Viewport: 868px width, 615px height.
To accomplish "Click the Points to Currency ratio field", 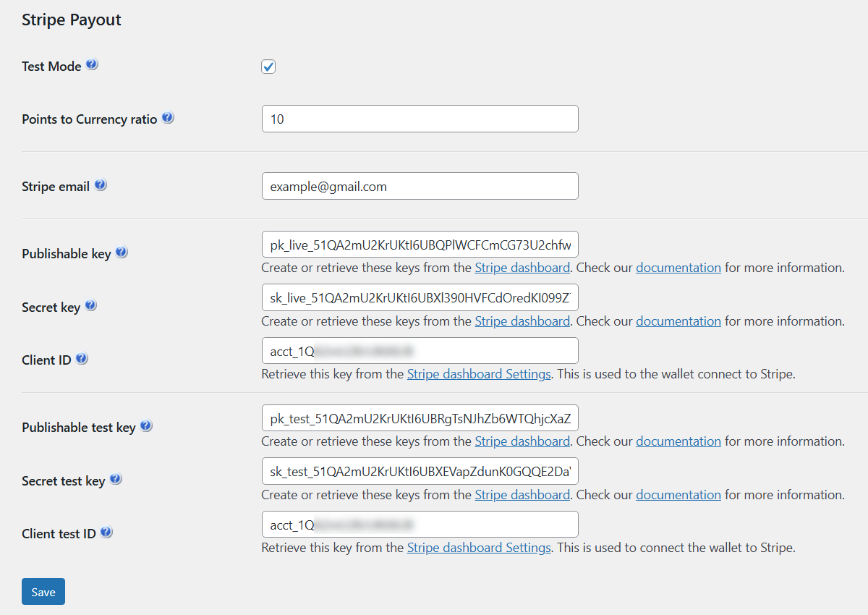I will [x=420, y=119].
